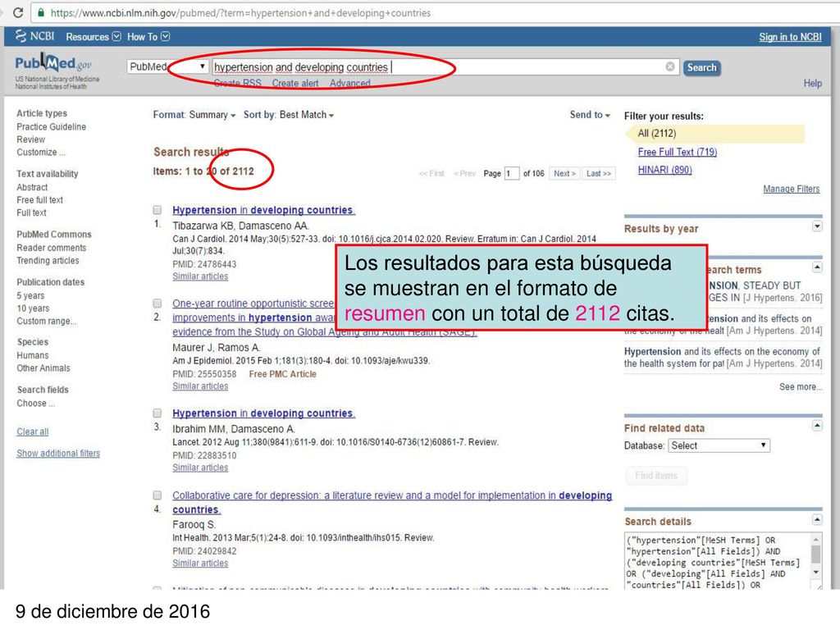Click the Search button
The image size is (840, 630).
pyautogui.click(x=701, y=67)
